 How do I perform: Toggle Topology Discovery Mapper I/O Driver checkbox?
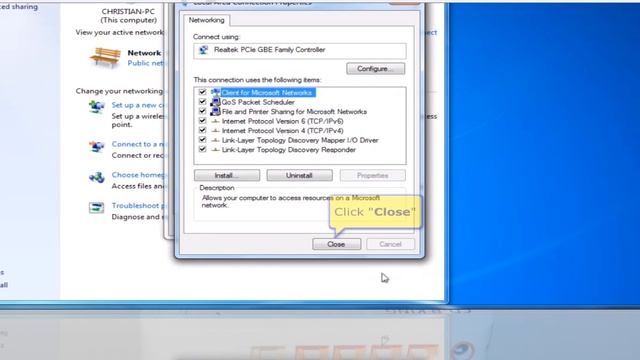coord(202,140)
